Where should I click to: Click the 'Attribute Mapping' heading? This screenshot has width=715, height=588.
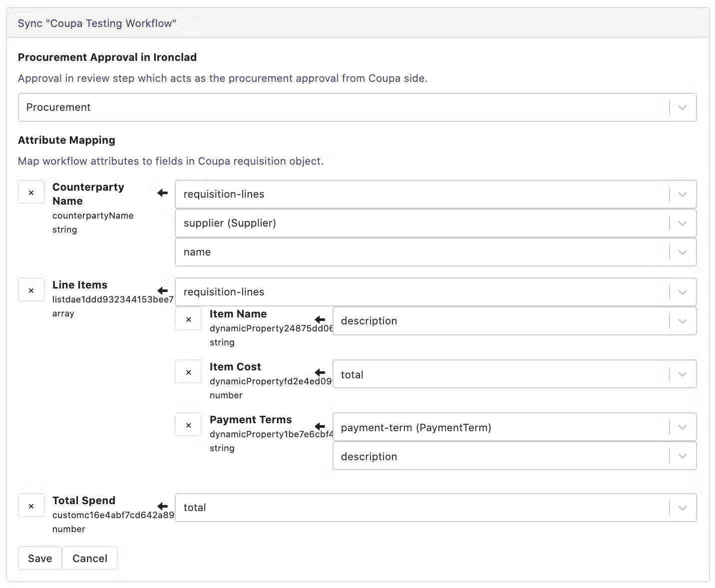[66, 140]
